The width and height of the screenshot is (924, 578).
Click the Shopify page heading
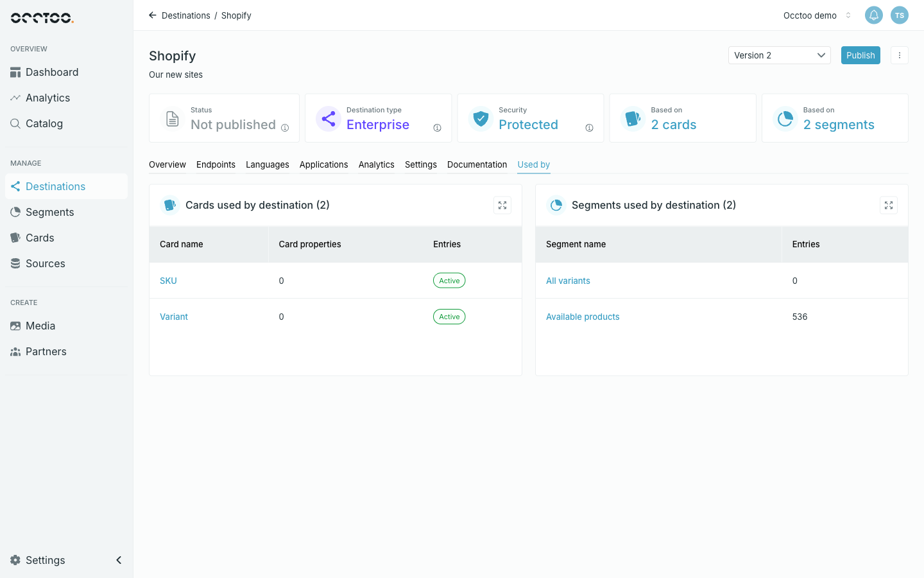(x=173, y=56)
